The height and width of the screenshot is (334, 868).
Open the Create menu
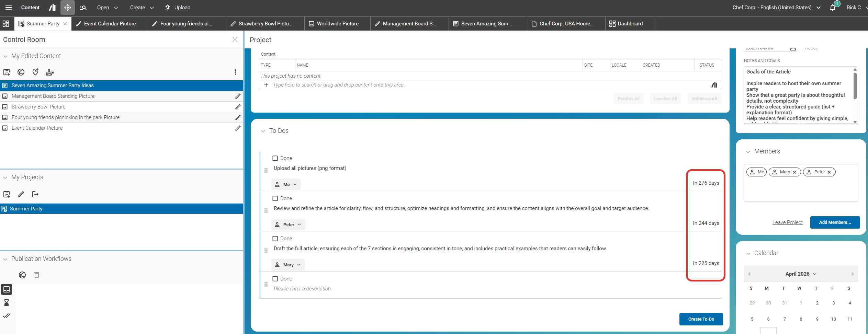142,8
